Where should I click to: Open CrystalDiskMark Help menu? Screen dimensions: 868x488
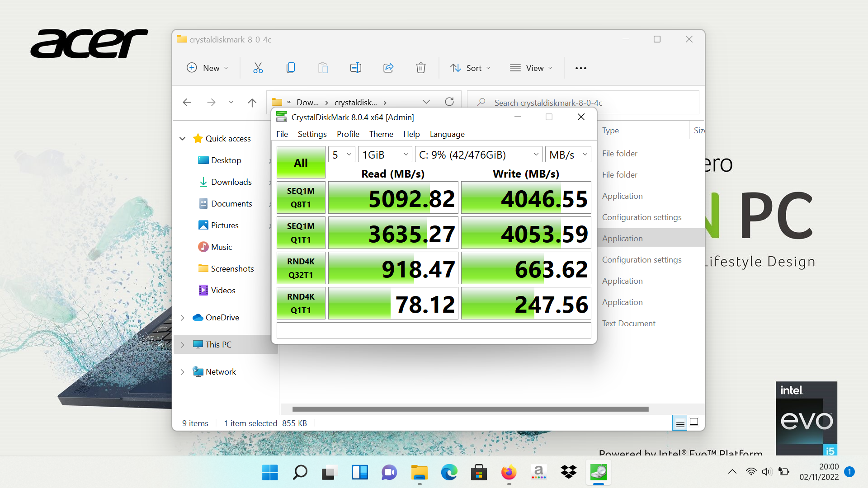411,134
